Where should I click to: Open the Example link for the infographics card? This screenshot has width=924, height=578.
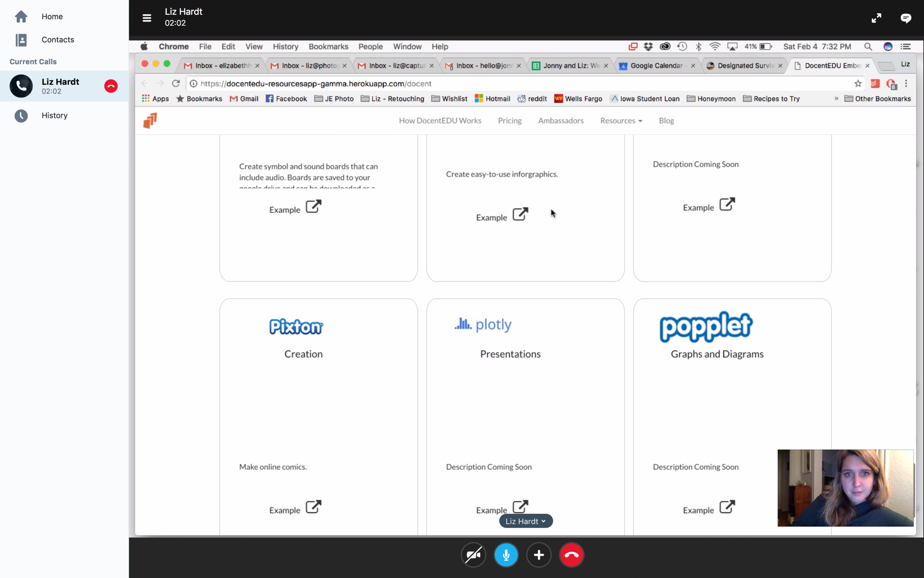tap(502, 215)
